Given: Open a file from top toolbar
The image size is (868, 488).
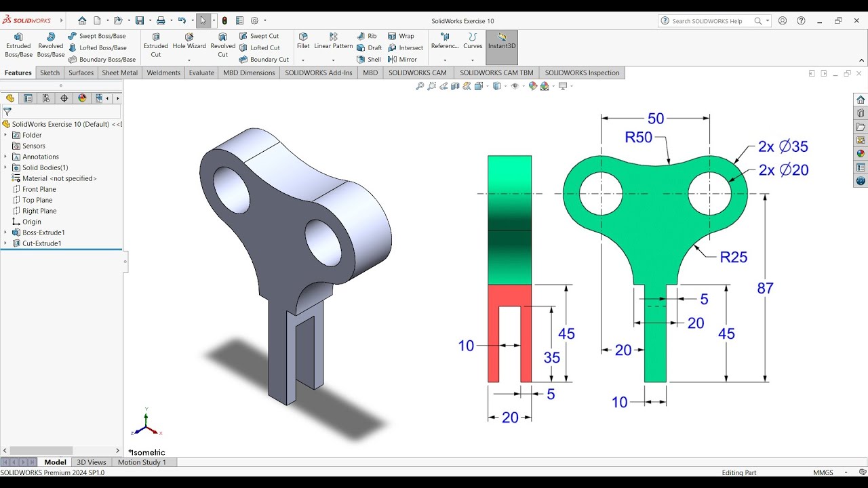Looking at the screenshot, I should (x=118, y=20).
